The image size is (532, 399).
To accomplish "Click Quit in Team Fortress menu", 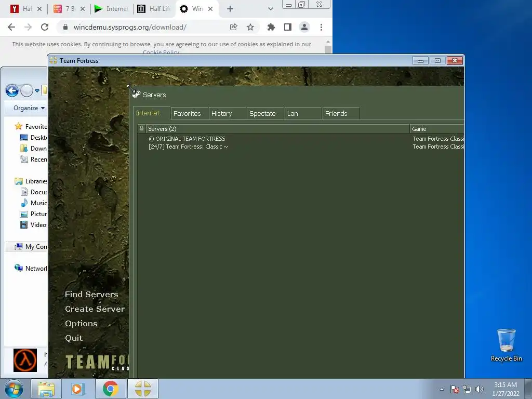I will coord(74,338).
